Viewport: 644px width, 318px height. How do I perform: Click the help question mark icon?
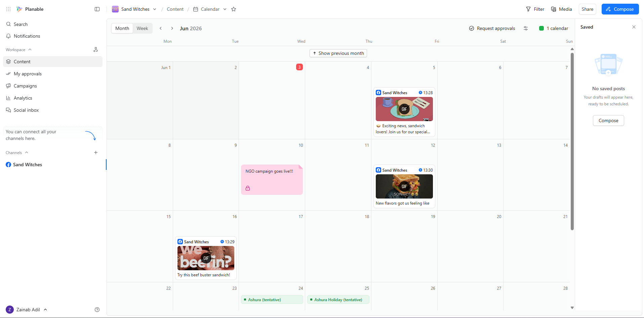click(x=97, y=310)
